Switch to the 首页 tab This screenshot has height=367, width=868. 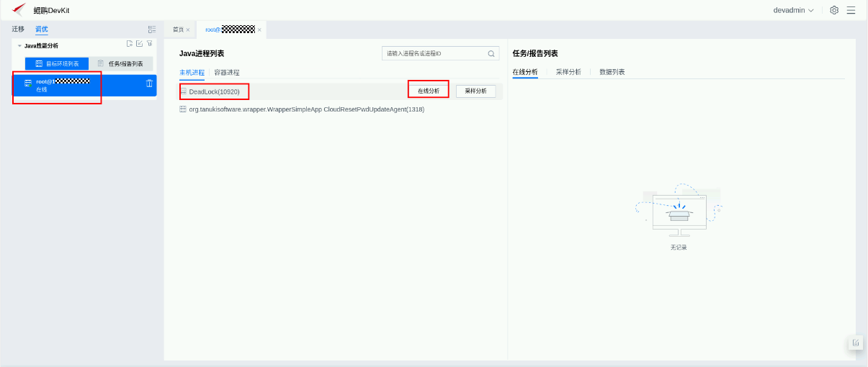(178, 30)
